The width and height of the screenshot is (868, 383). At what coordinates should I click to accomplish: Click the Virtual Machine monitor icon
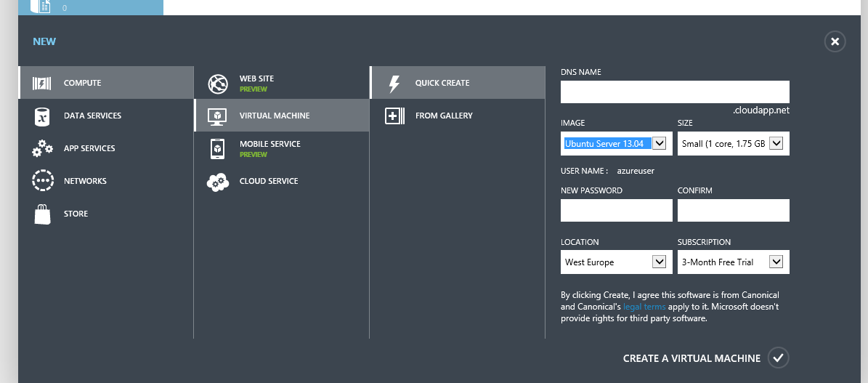point(218,116)
